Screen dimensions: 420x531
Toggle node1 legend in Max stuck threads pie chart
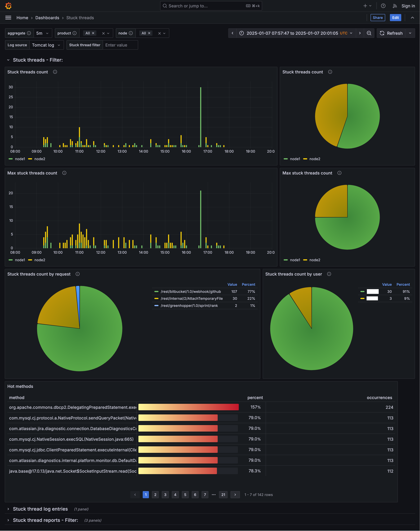coord(295,260)
